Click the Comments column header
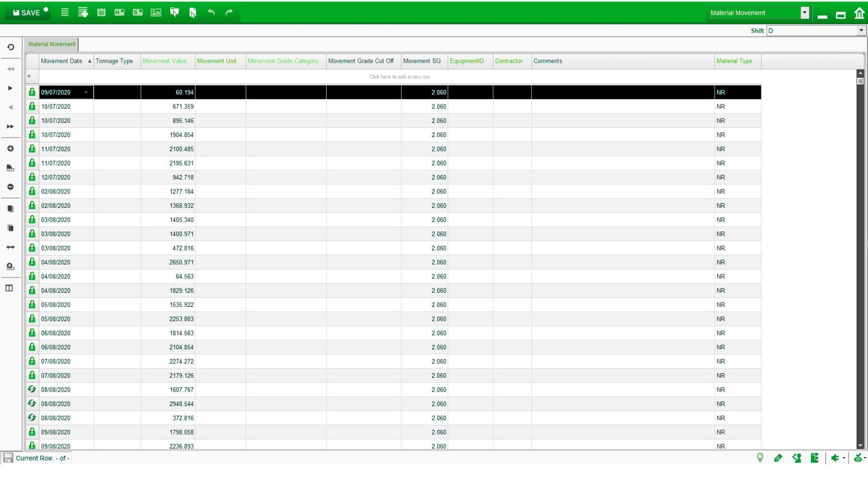 pos(623,61)
